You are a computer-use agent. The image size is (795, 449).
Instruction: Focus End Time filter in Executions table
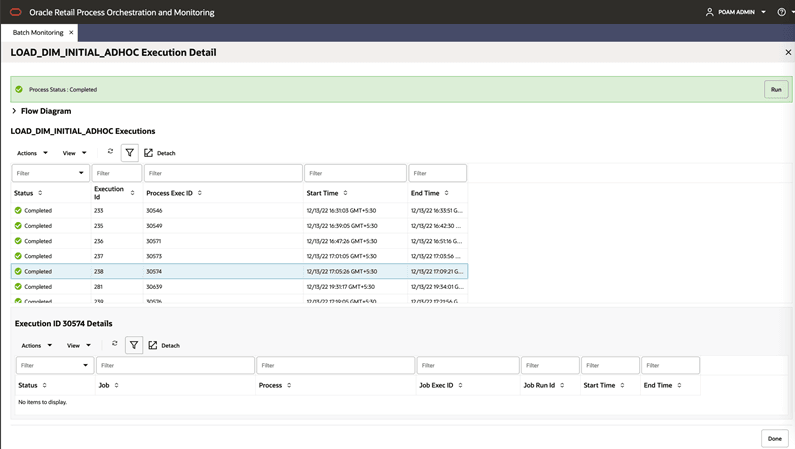pyautogui.click(x=438, y=173)
